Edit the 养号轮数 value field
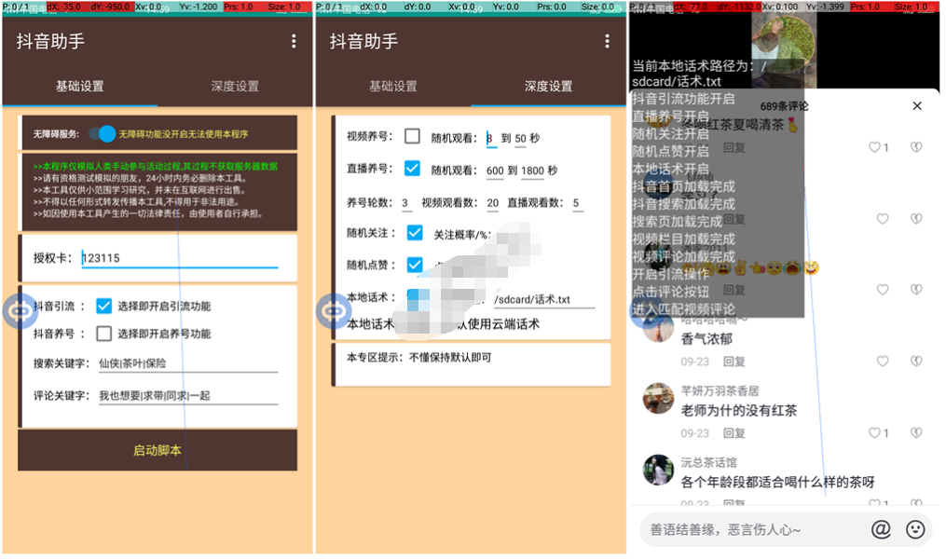The width and height of the screenshot is (946, 560). tap(406, 203)
